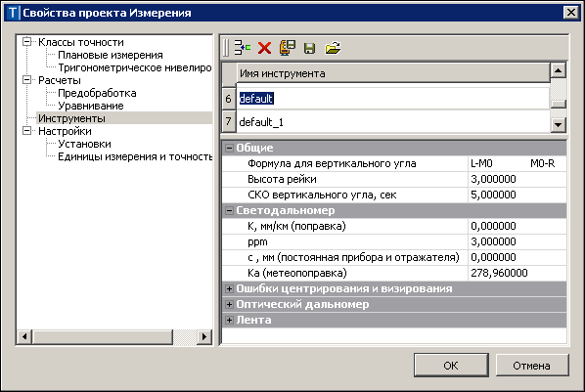The width and height of the screenshot is (585, 392).
Task: Click the tree panel right scroll arrow
Action: tap(204, 337)
